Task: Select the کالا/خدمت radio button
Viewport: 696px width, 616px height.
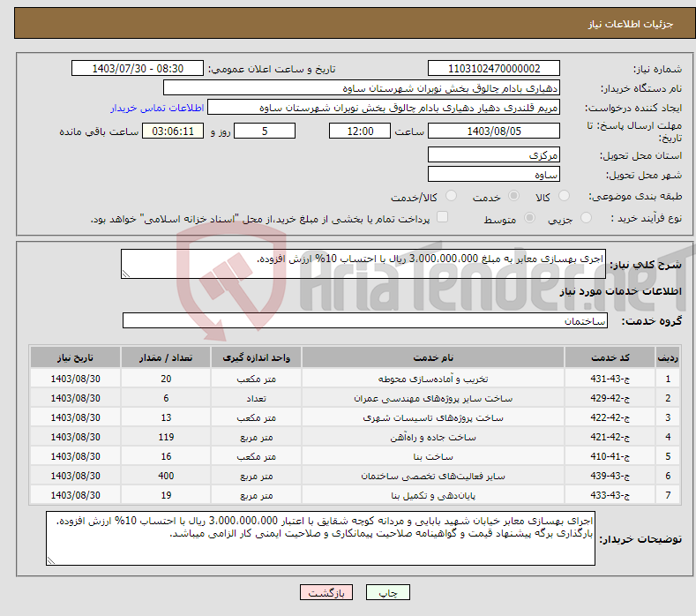Action: [451, 196]
